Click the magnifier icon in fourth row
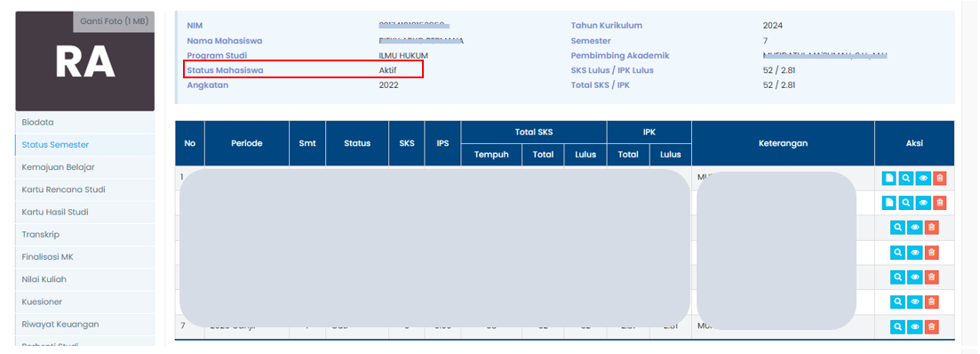Viewport: 980px width, 354px height. pyautogui.click(x=898, y=252)
